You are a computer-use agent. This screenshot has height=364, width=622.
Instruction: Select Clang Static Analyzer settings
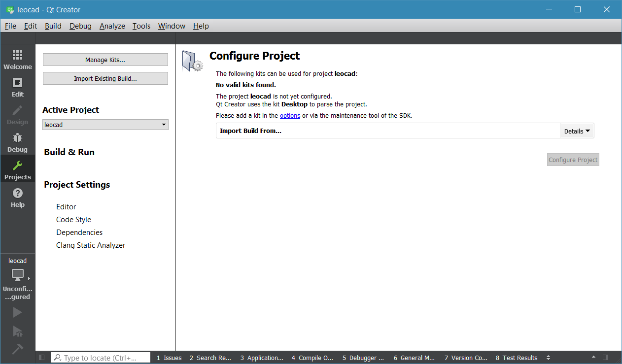pos(91,245)
